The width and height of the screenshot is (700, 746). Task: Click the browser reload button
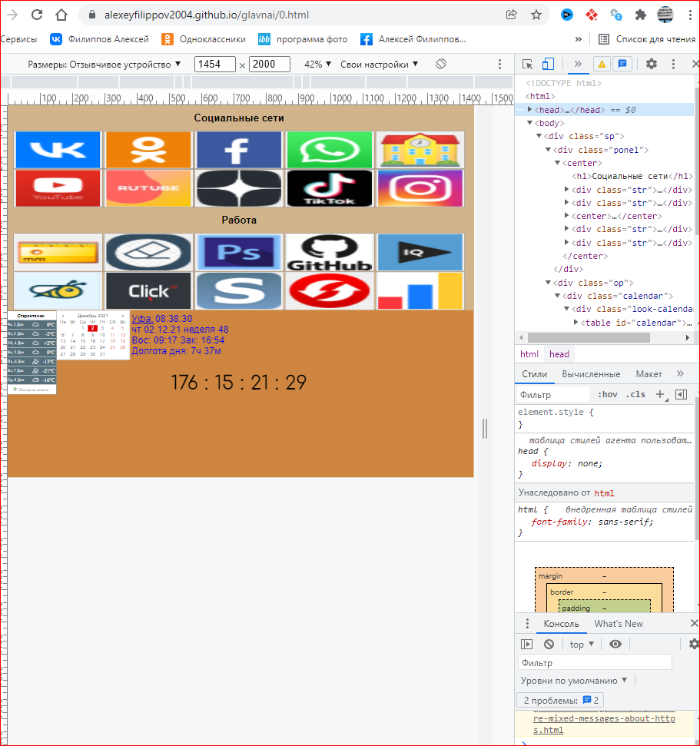[x=37, y=15]
